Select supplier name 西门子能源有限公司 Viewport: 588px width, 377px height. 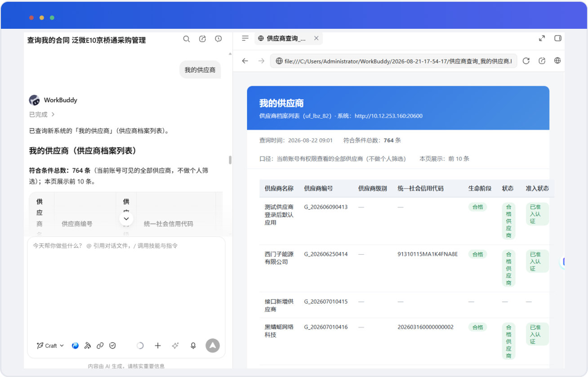(x=279, y=258)
